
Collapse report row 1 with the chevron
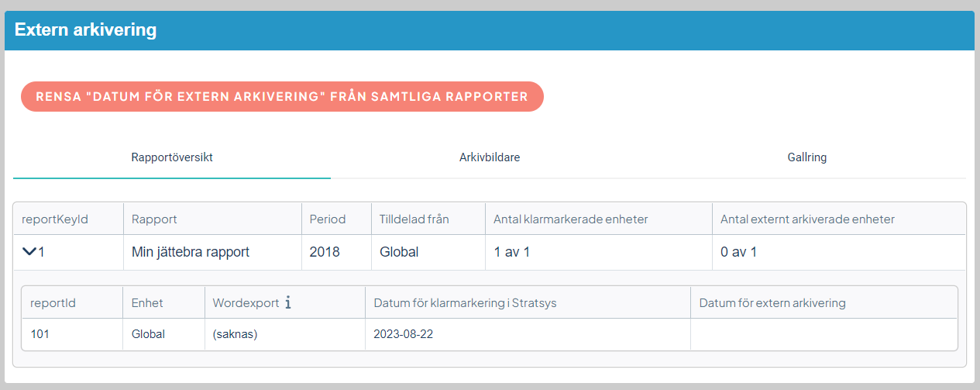point(29,251)
